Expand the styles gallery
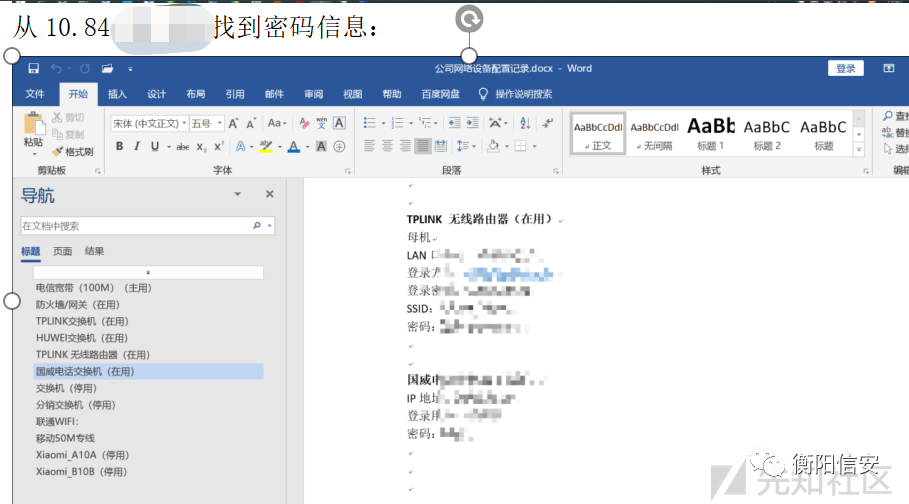909x504 pixels. coord(859,150)
